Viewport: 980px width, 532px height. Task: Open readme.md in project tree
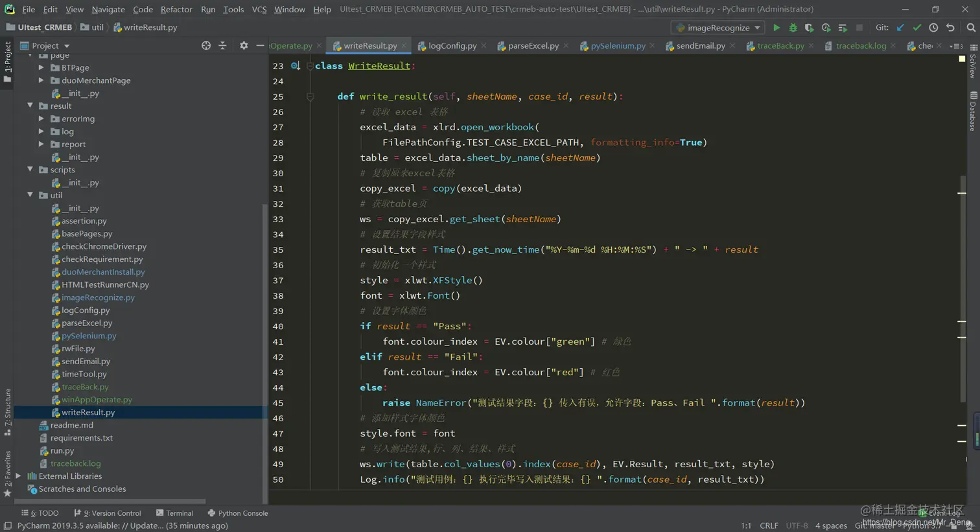coord(71,425)
